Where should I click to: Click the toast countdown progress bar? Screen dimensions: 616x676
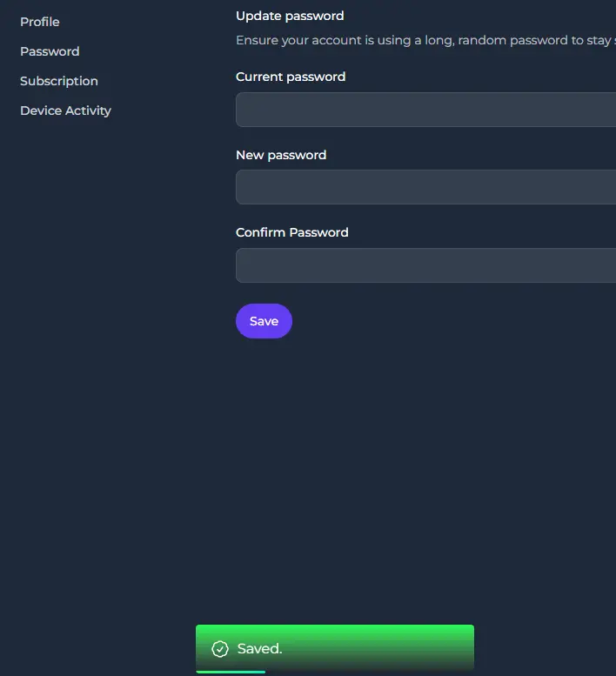tap(231, 672)
